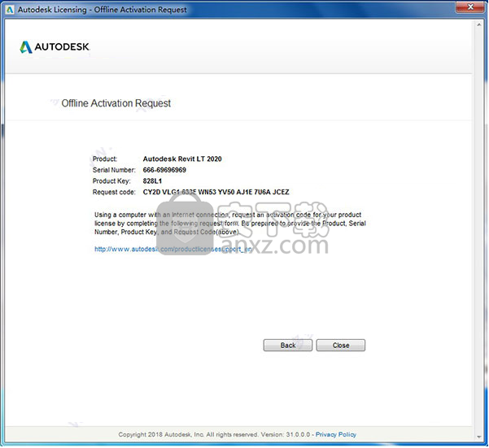Click the Offline Activation Request heading
This screenshot has height=448, width=489.
pos(116,103)
